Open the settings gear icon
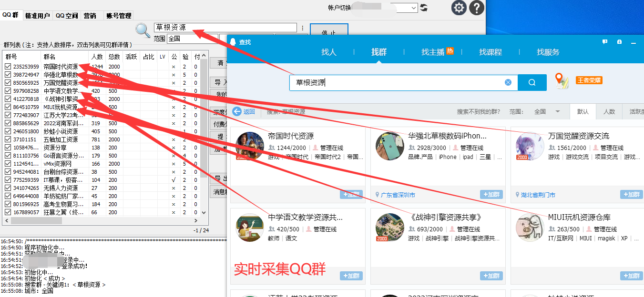The width and height of the screenshot is (644, 297). [459, 8]
